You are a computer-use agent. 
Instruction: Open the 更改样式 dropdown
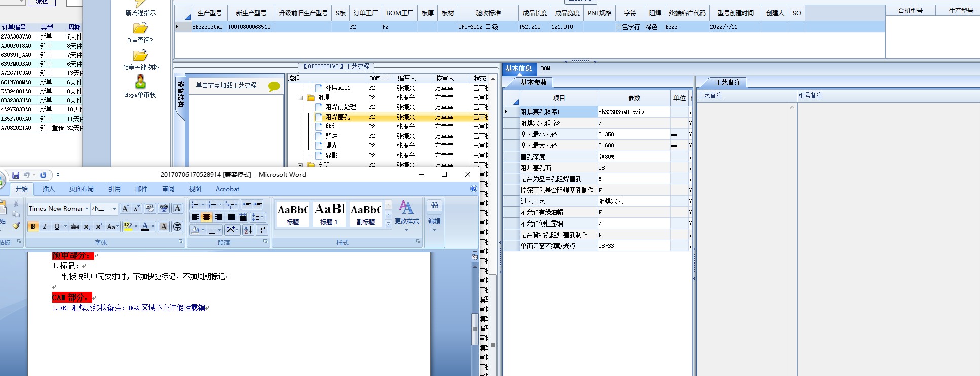pos(406,215)
